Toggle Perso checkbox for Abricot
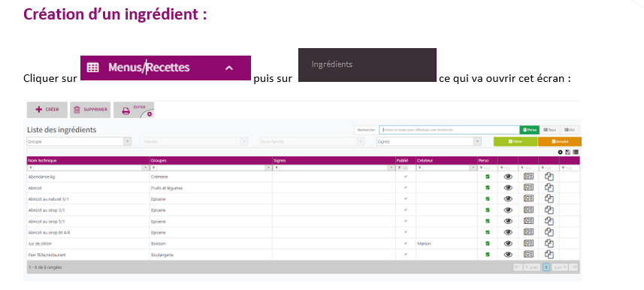644x290 pixels. click(x=488, y=188)
